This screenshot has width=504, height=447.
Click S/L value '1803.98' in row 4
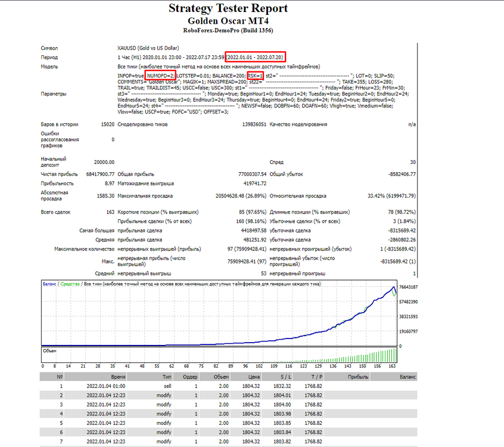[282, 414]
